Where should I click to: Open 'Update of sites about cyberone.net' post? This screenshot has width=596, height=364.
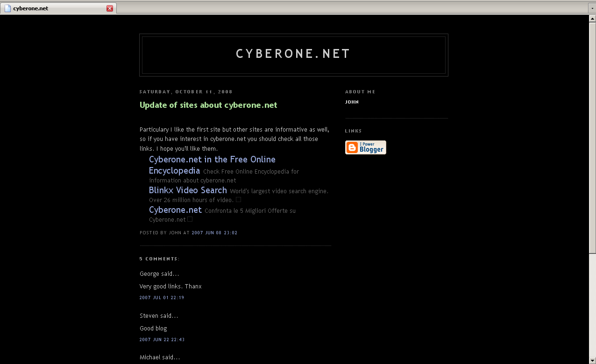tap(208, 105)
